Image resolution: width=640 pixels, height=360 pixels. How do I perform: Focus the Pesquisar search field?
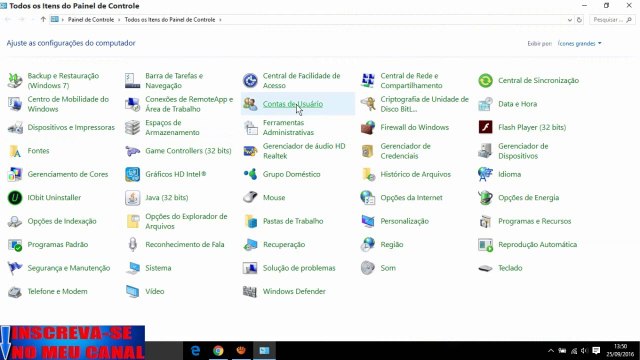coord(612,20)
